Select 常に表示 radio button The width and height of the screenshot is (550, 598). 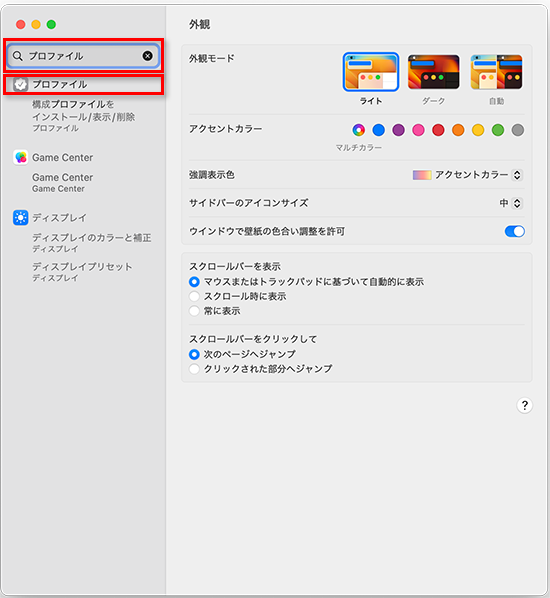pos(194,311)
